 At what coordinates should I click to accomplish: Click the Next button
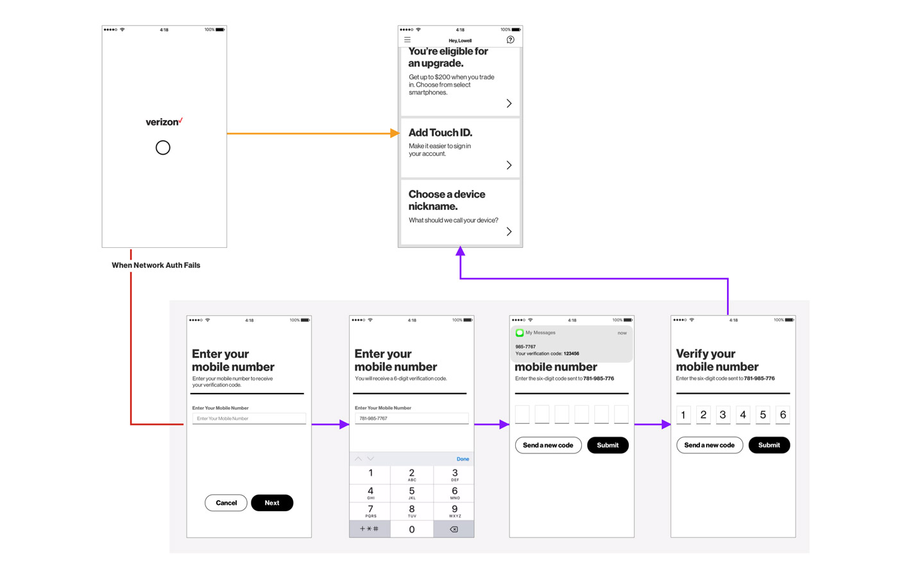(272, 503)
